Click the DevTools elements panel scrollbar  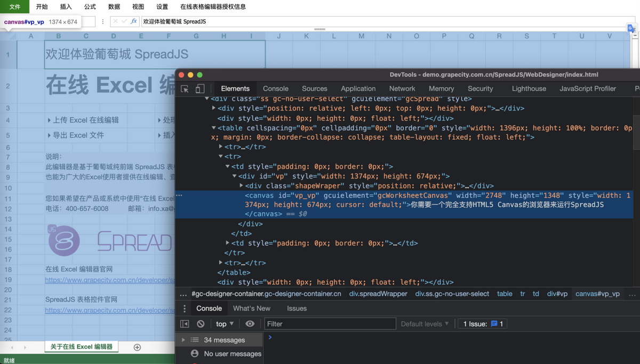click(636, 133)
